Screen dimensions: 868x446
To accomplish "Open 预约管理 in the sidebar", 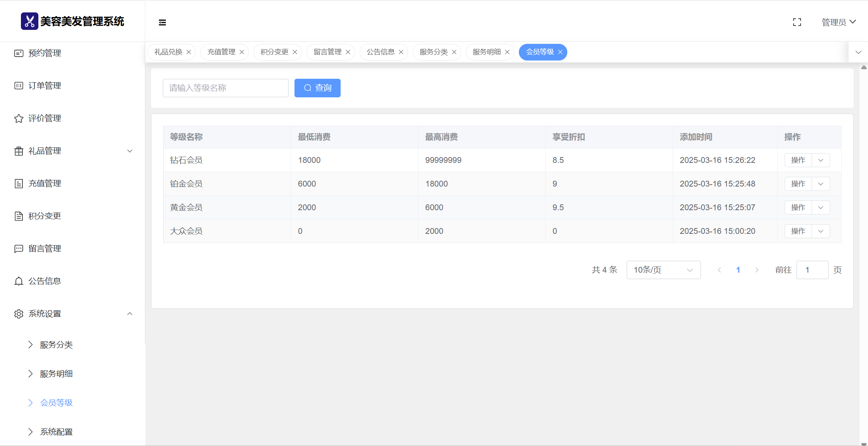I will (45, 53).
